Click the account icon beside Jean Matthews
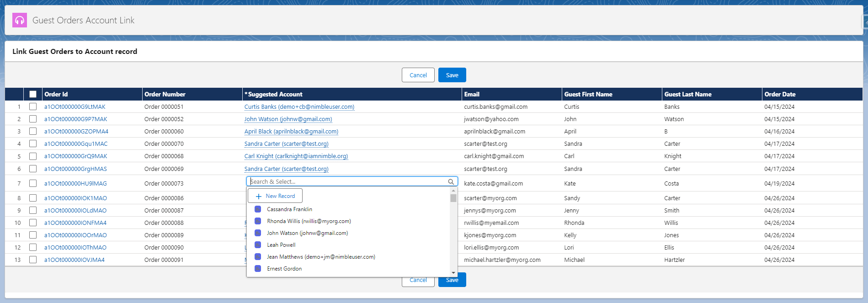 tap(258, 257)
